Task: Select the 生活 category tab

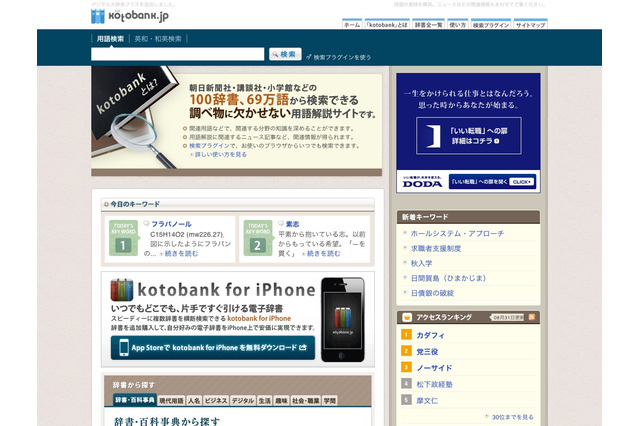Action: (x=264, y=401)
